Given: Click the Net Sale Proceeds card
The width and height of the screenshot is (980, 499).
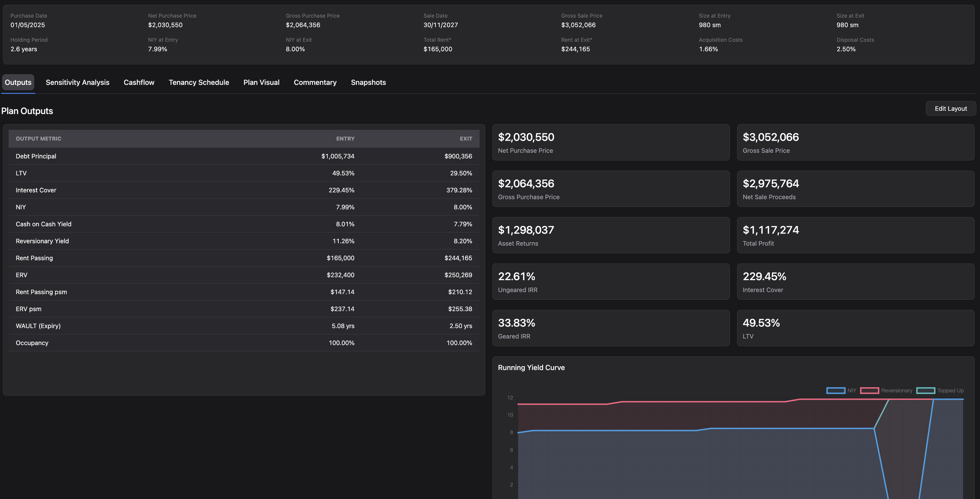Looking at the screenshot, I should tap(855, 189).
